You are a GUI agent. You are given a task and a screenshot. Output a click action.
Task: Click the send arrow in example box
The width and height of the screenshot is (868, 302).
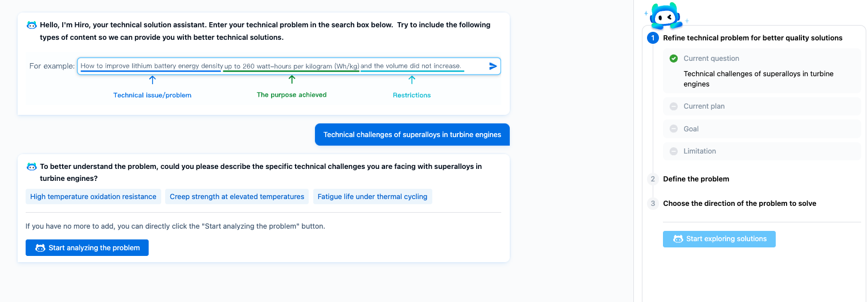click(x=493, y=66)
